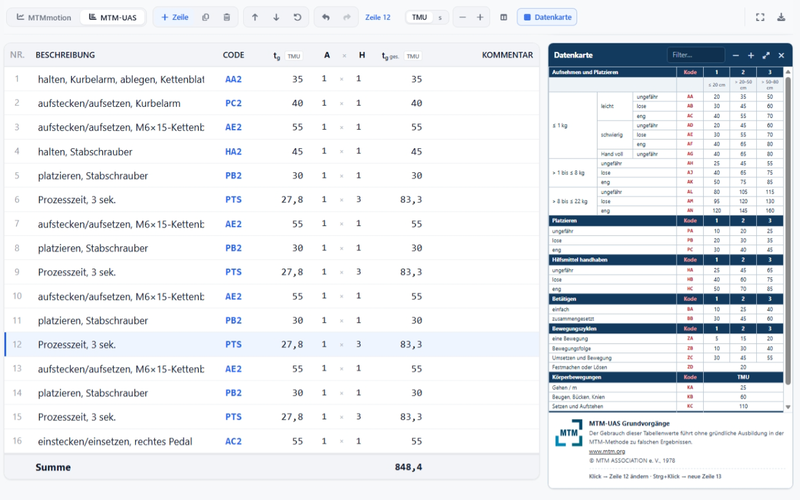Toggle the column layout icon
The height and width of the screenshot is (500, 800).
[504, 17]
